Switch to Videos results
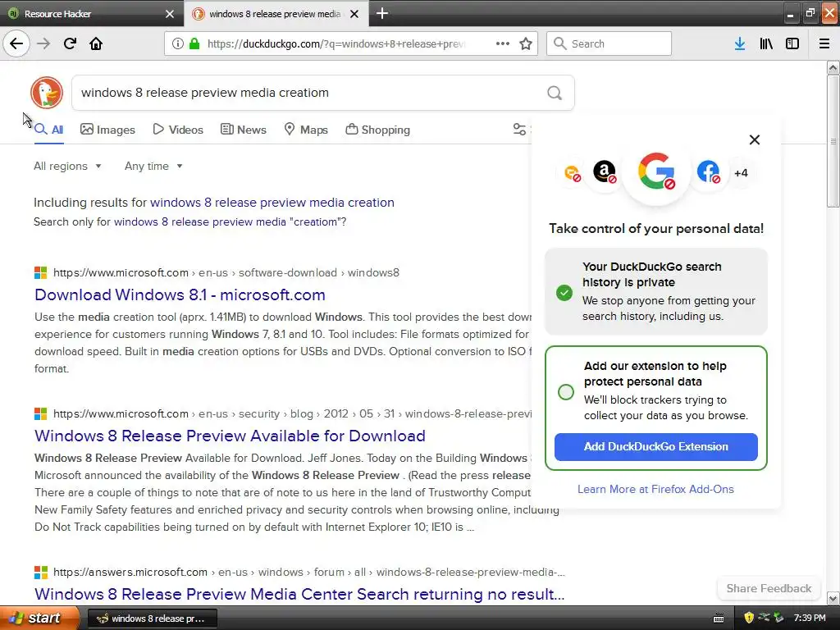This screenshot has width=840, height=630. pyautogui.click(x=178, y=130)
